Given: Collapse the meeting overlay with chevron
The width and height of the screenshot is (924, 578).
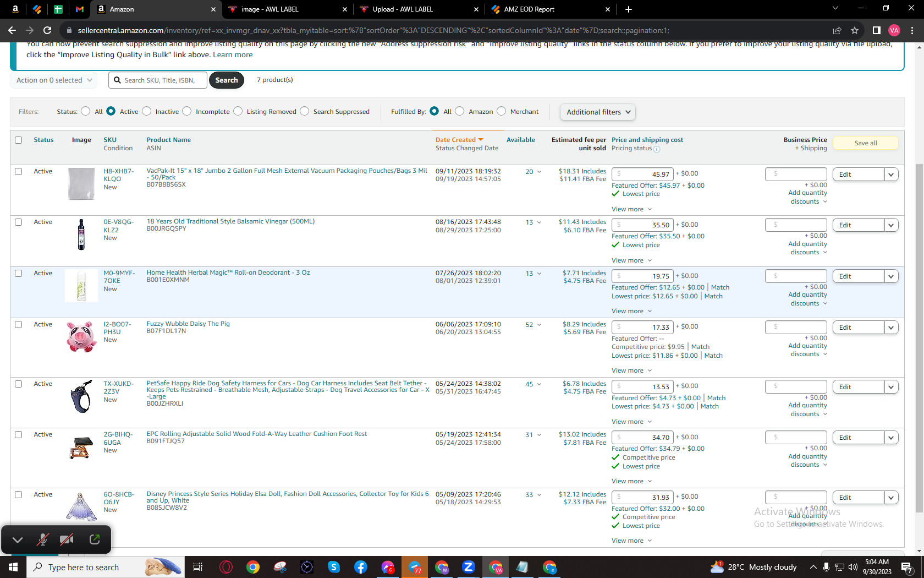Looking at the screenshot, I should [x=18, y=539].
